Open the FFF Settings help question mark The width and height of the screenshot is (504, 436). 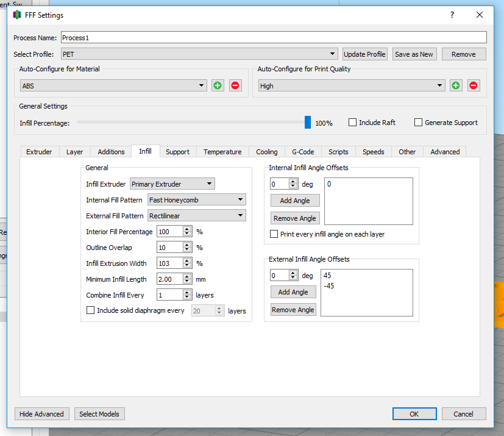[x=452, y=15]
